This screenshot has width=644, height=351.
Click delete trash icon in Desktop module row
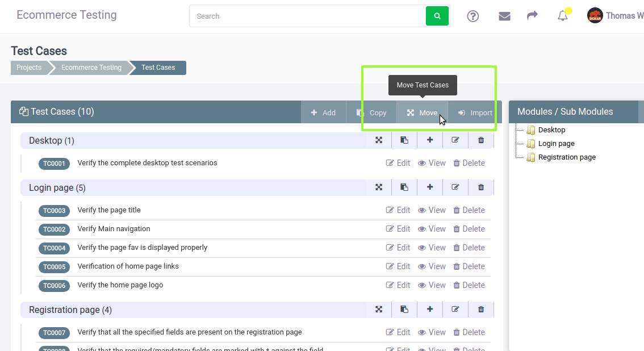pyautogui.click(x=480, y=140)
